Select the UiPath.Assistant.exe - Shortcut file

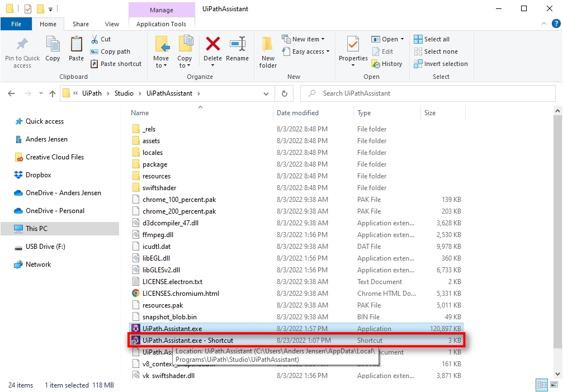296,341
